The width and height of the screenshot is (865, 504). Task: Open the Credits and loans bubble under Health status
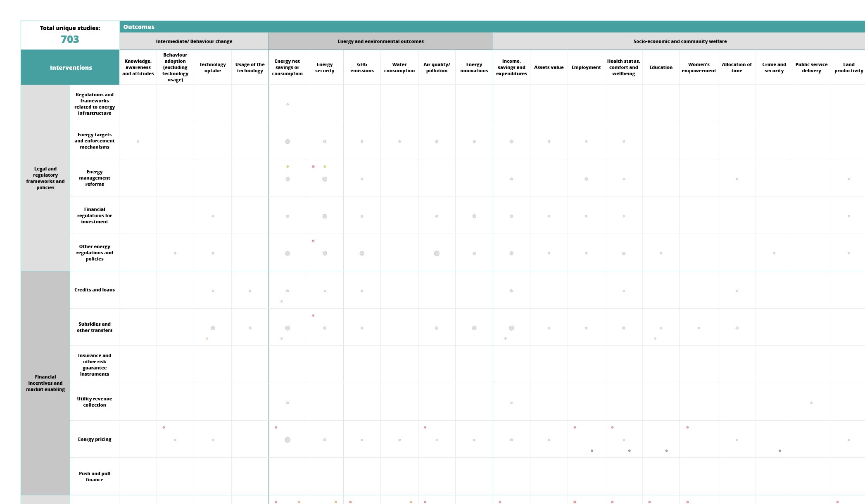(624, 291)
